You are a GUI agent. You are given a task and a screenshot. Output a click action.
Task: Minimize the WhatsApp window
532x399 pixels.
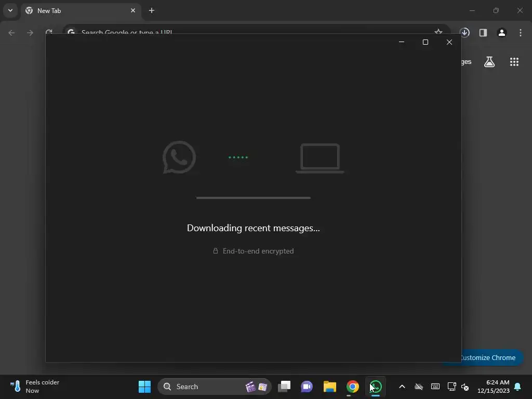[402, 42]
